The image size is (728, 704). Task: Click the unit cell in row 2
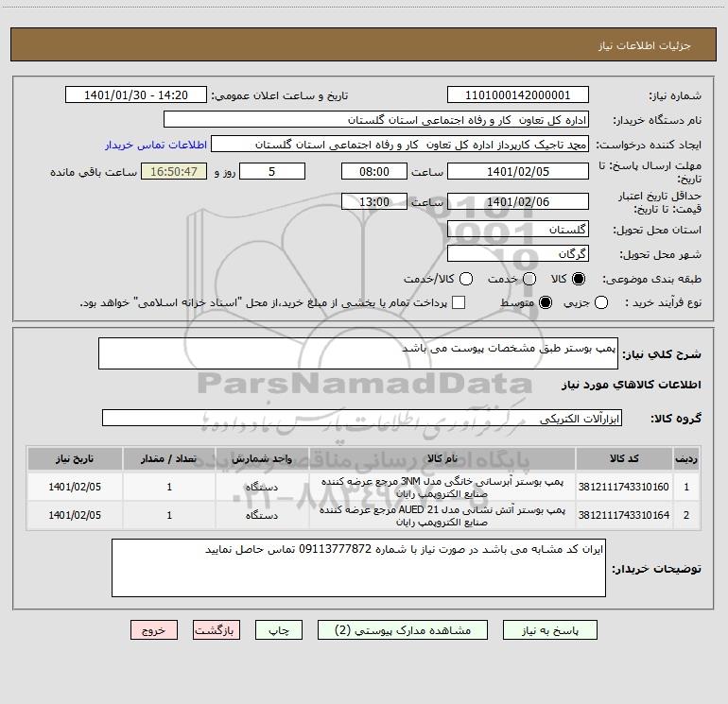(x=262, y=515)
